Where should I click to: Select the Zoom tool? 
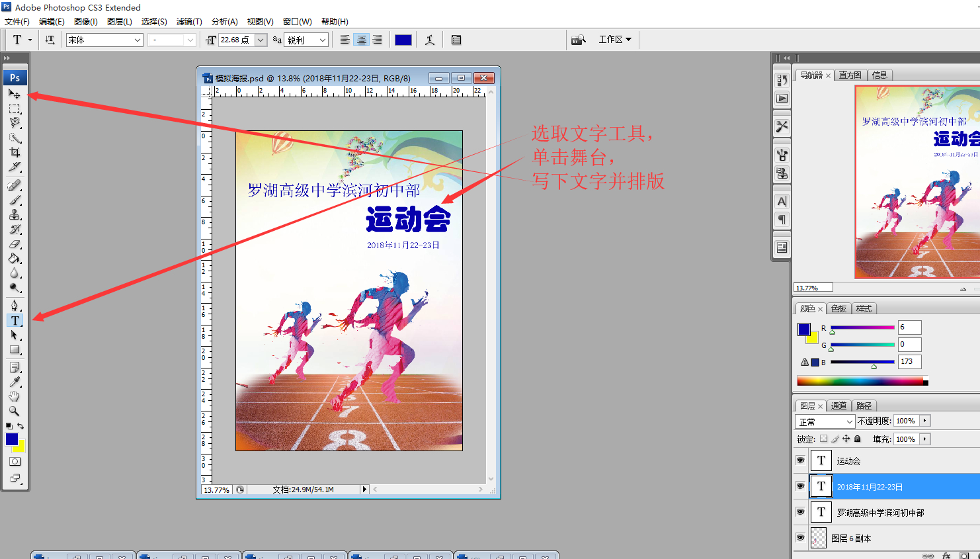(15, 411)
